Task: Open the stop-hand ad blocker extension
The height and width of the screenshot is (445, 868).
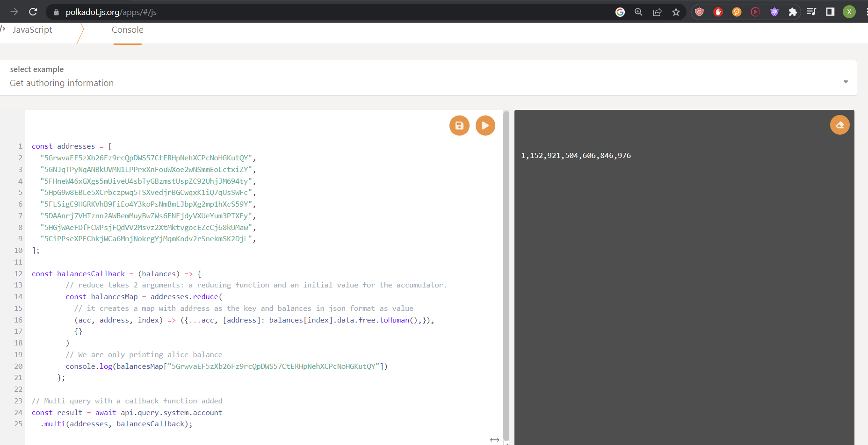Action: 718,12
